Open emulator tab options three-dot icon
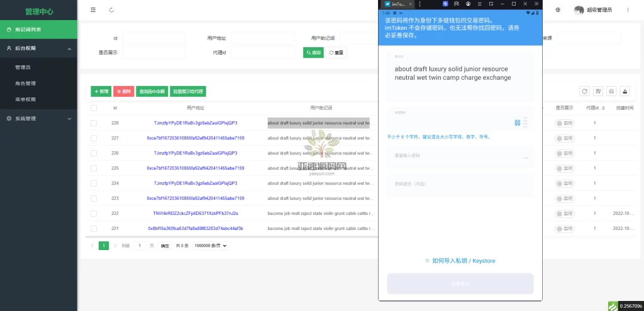The height and width of the screenshot is (311, 644). [x=419, y=4]
